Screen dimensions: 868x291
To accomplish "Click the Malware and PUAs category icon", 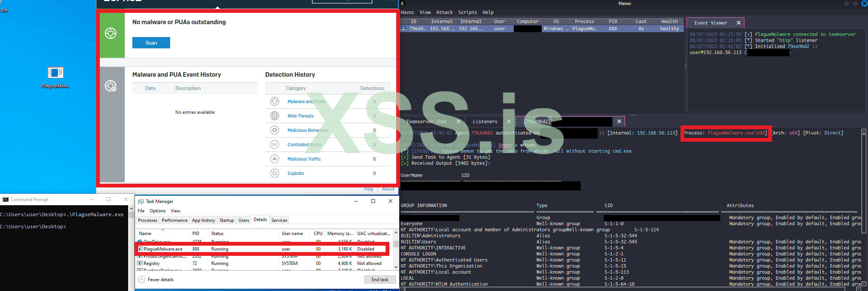I will pos(275,101).
